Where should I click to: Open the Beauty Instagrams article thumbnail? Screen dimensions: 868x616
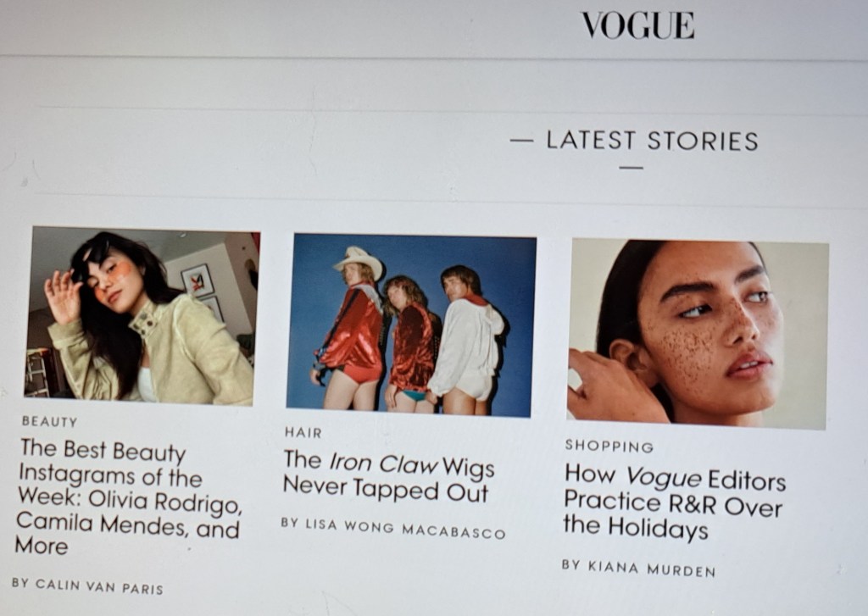(142, 315)
